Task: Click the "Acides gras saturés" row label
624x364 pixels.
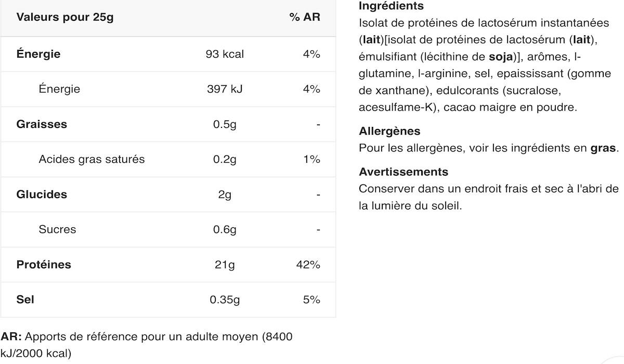Action: [92, 159]
